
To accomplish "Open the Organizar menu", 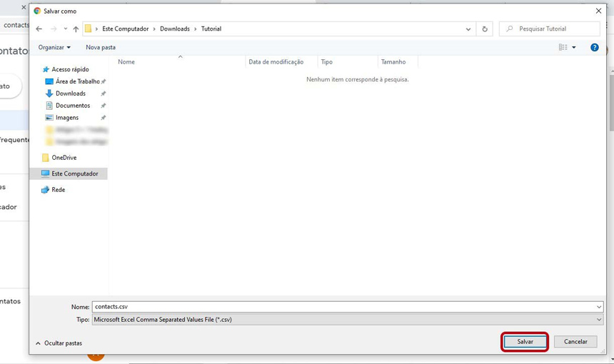I will (x=54, y=47).
